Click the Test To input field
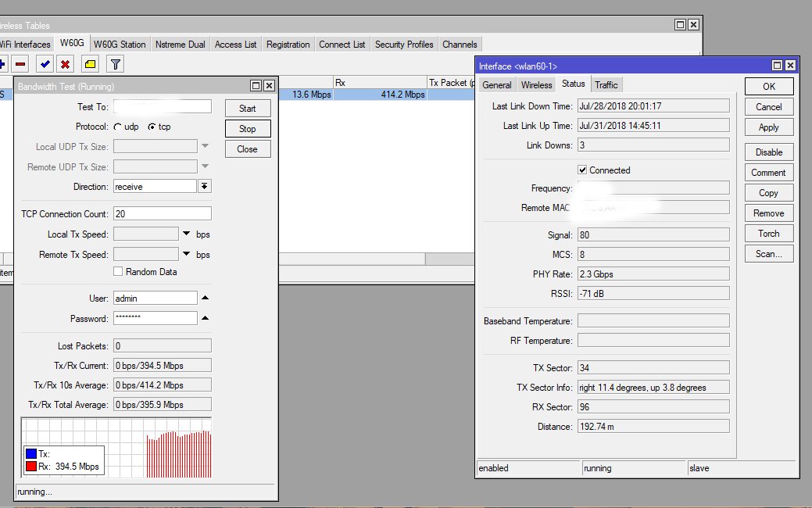The width and height of the screenshot is (812, 508). pos(162,106)
